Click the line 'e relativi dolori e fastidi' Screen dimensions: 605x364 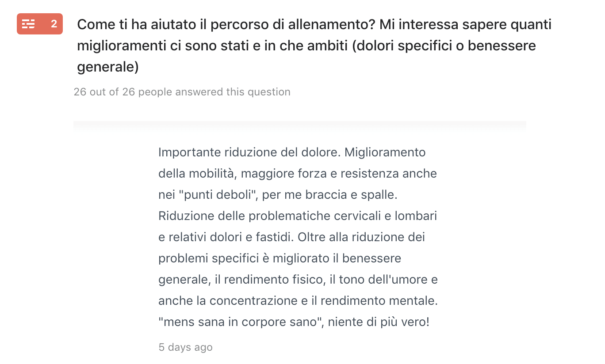click(x=226, y=237)
